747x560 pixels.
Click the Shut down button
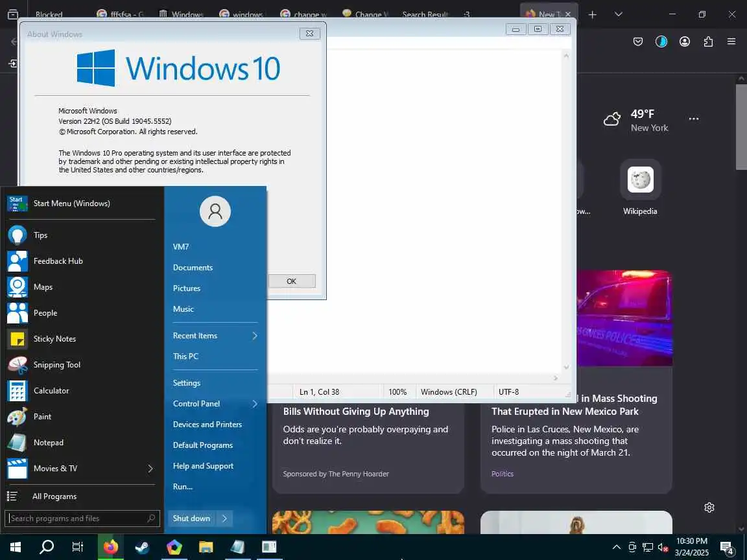tap(191, 519)
